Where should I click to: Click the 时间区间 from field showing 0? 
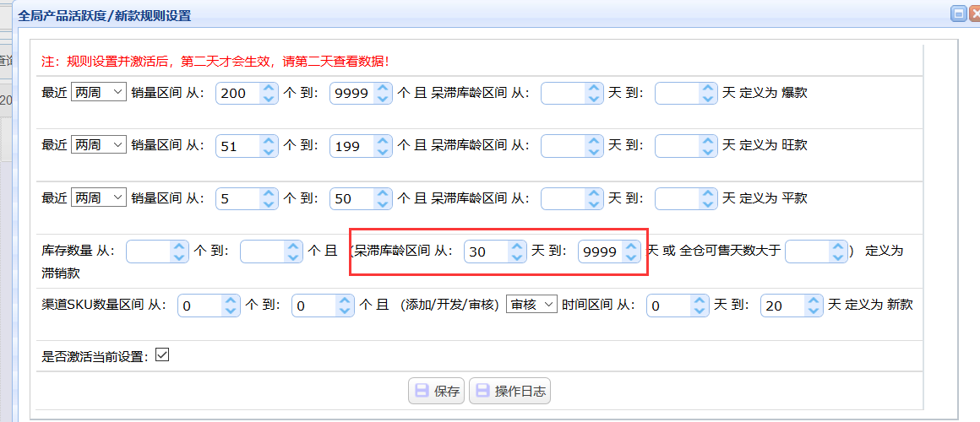669,306
